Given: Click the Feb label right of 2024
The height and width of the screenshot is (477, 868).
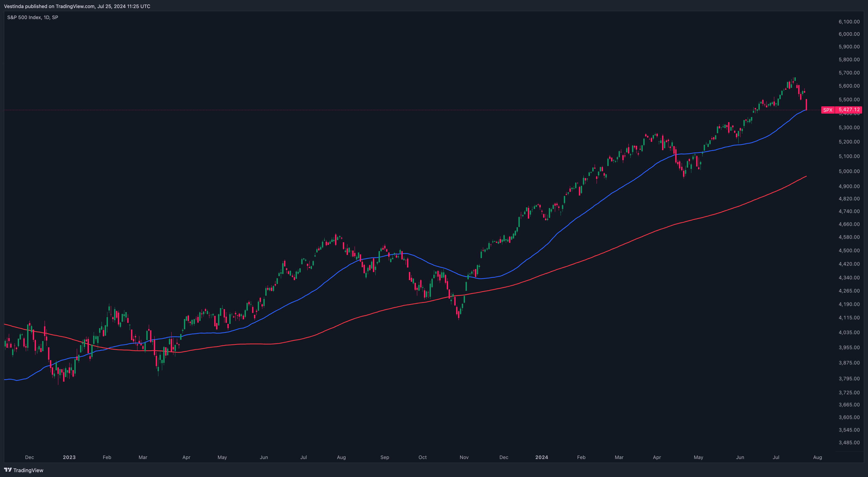Looking at the screenshot, I should 581,457.
